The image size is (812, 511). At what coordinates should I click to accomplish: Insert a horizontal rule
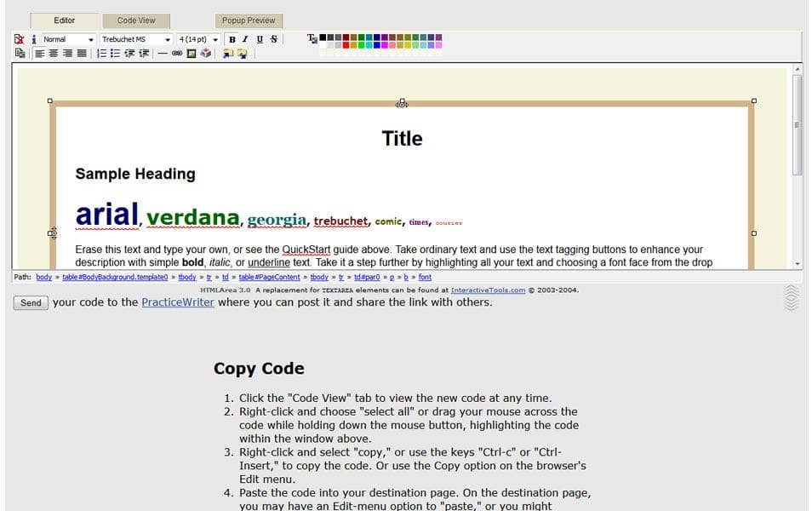pos(162,53)
